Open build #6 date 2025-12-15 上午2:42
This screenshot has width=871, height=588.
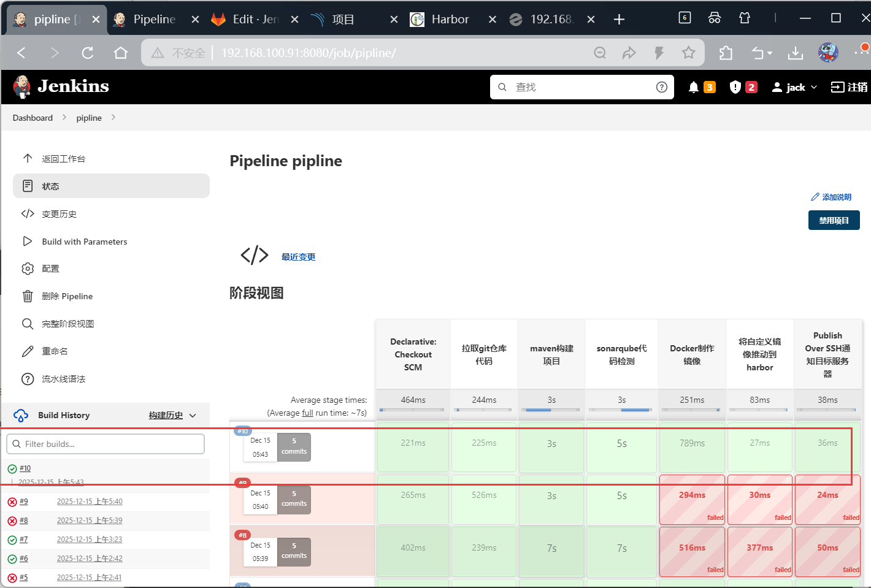click(x=90, y=559)
